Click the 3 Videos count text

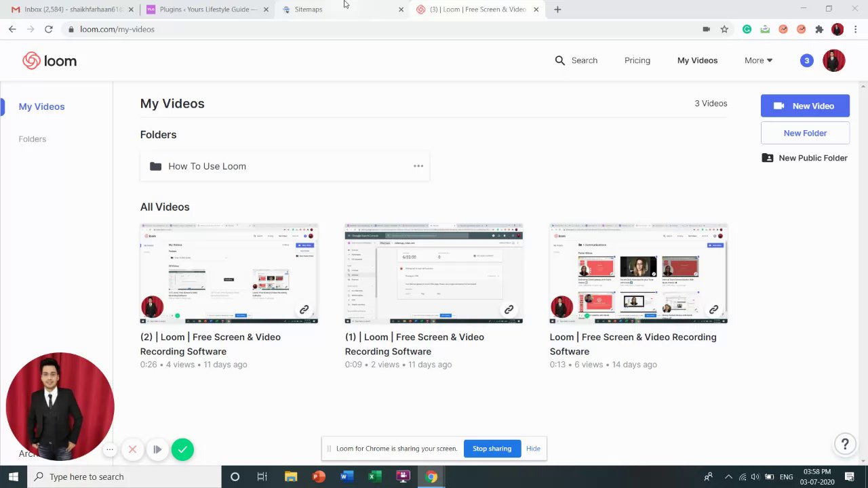(711, 104)
